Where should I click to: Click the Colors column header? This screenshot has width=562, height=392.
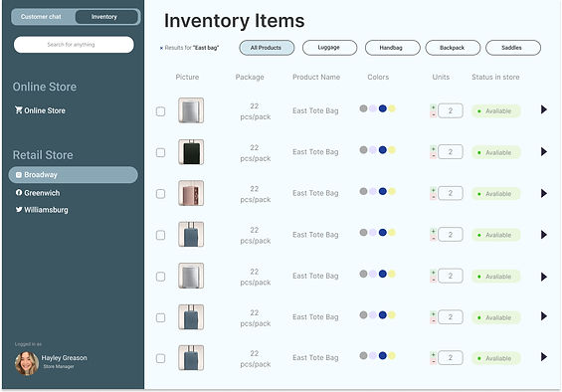click(x=378, y=77)
